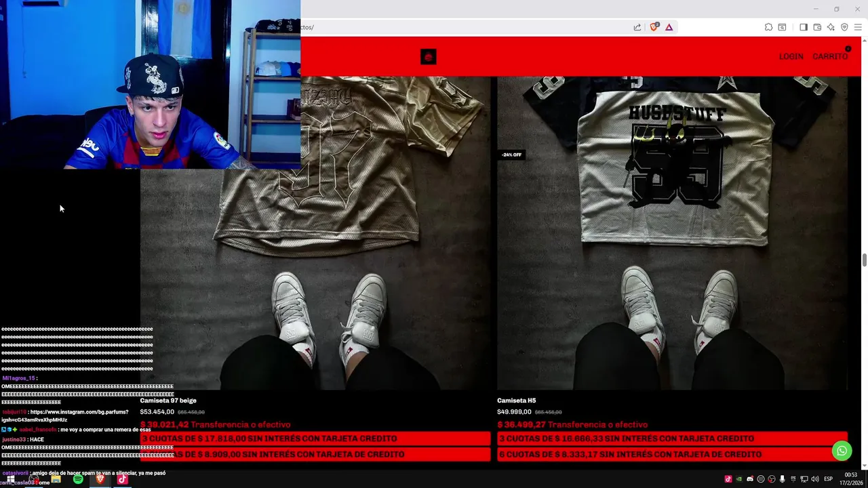Open the Camiseta H5 product title

(x=516, y=401)
